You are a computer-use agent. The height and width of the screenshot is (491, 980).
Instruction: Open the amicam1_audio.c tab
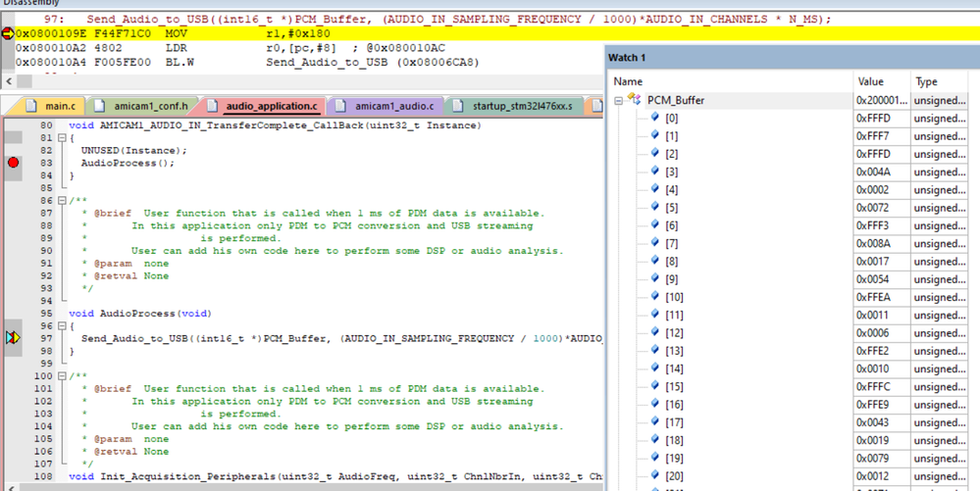pyautogui.click(x=387, y=106)
